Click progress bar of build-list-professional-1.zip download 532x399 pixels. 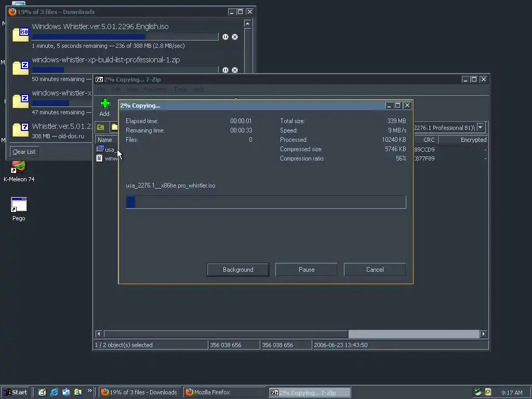[125, 70]
